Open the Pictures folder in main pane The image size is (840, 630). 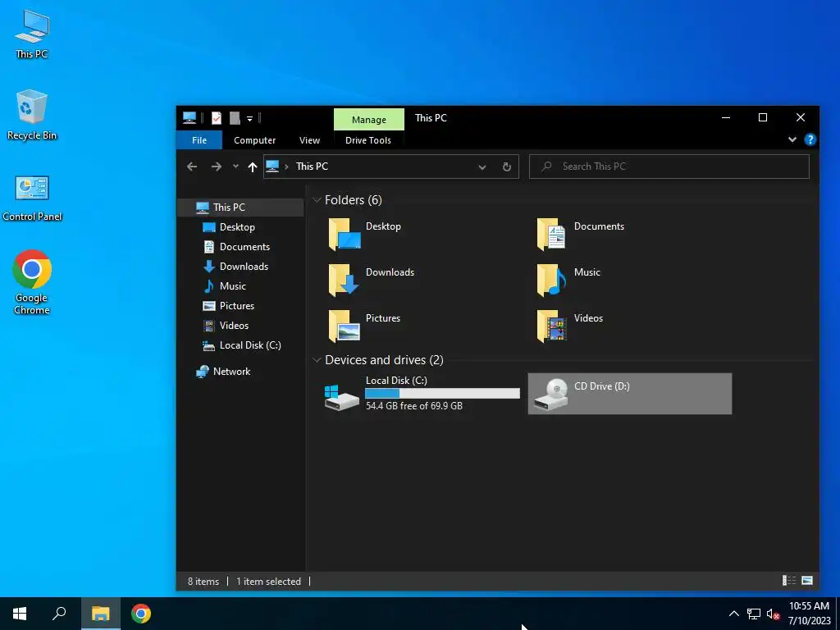tap(364, 326)
